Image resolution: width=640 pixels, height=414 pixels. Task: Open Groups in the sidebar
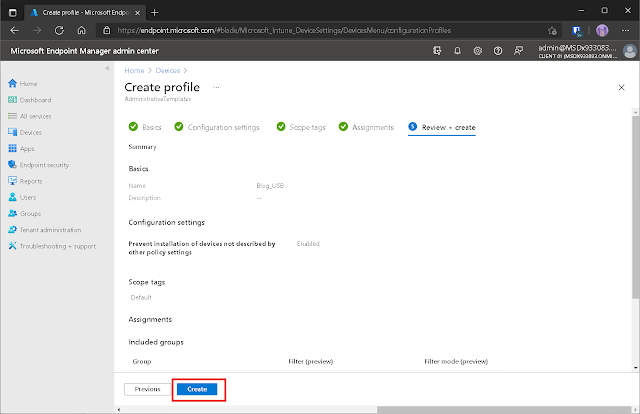(x=24, y=214)
